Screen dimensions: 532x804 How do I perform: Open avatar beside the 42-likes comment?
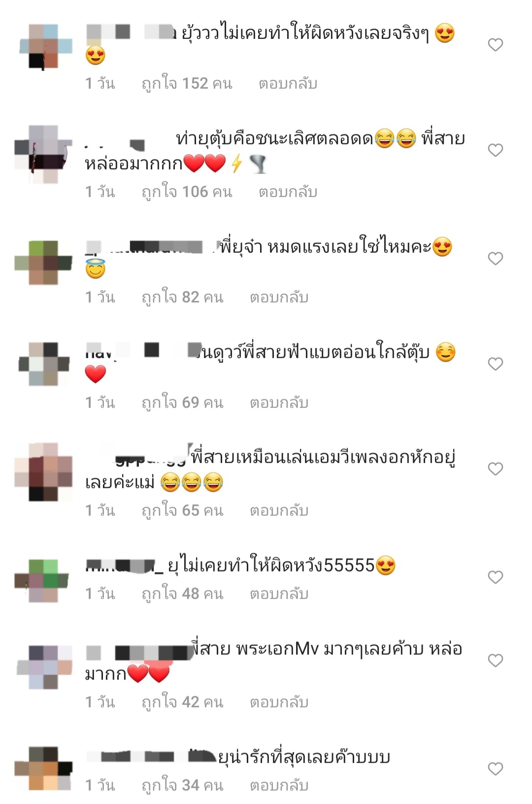44,667
